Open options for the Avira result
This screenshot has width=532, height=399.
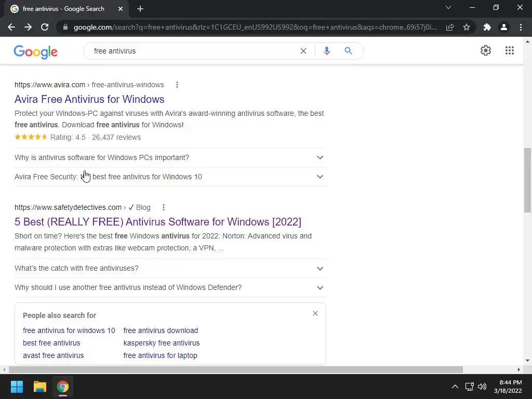pyautogui.click(x=177, y=85)
